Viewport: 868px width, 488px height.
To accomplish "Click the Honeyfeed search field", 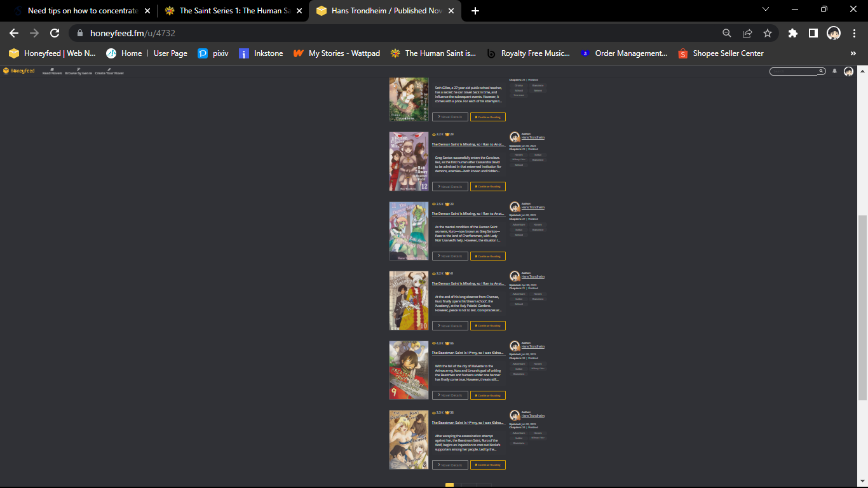I will (794, 71).
